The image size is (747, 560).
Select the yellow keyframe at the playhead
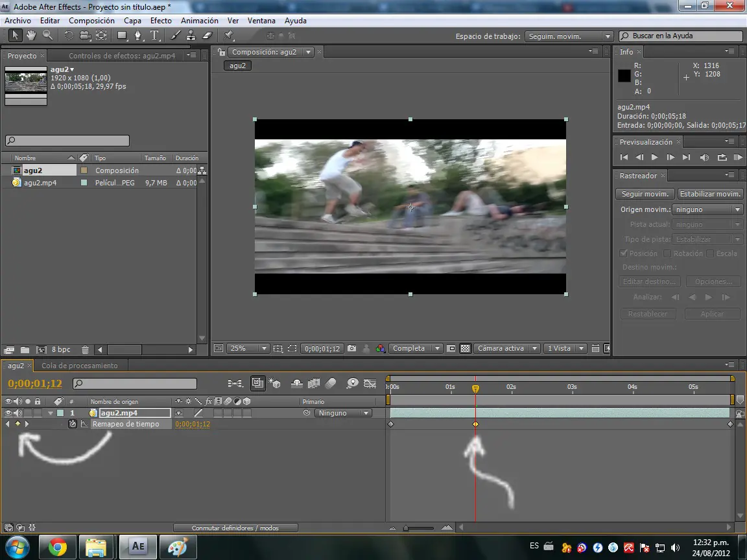(x=475, y=424)
